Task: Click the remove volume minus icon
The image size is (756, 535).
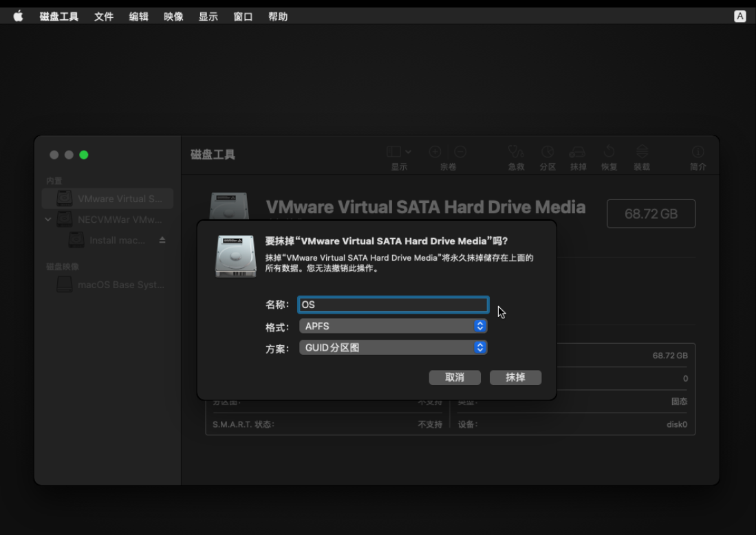Action: click(460, 152)
